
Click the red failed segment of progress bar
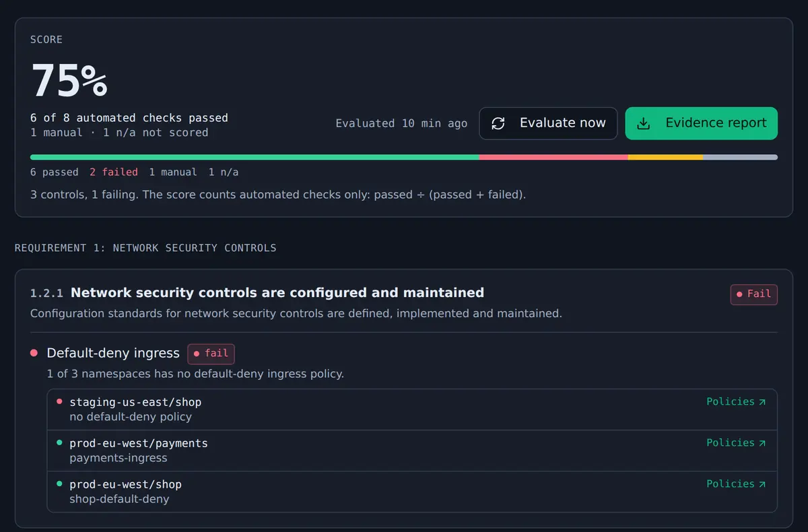553,158
